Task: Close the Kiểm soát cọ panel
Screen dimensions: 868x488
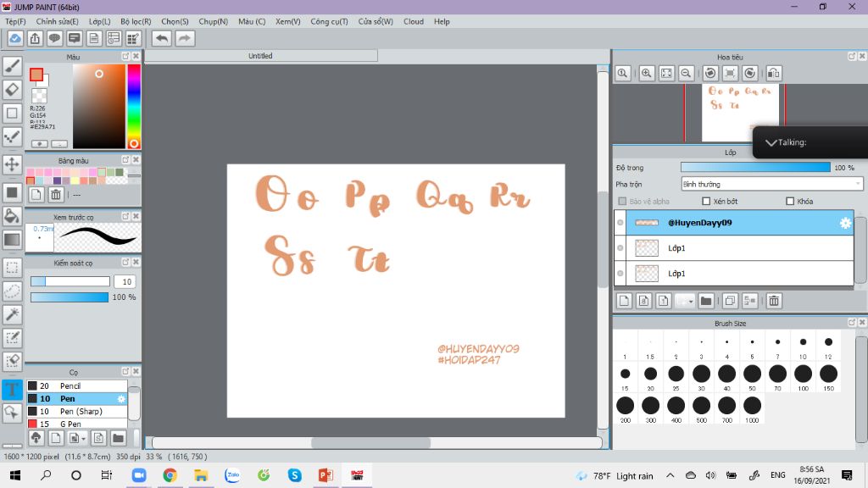Action: [136, 263]
